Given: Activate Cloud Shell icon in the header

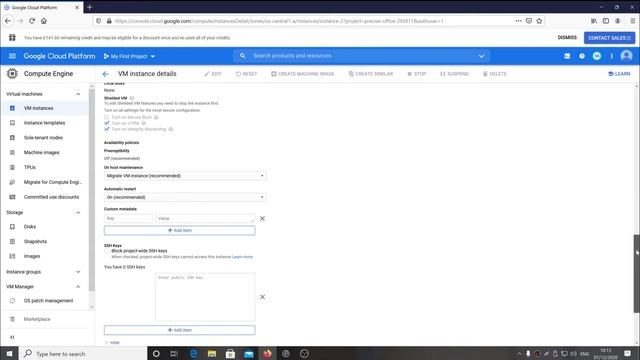Looking at the screenshot, I should tap(567, 56).
